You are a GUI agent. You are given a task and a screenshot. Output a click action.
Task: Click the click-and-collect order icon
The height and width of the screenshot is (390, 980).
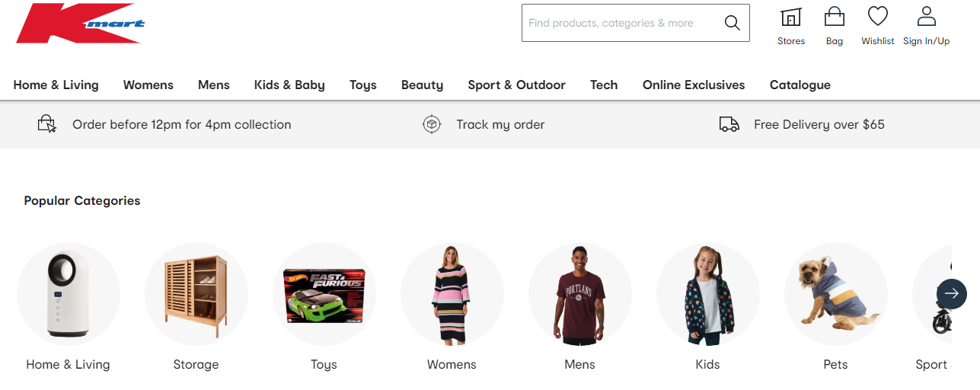[x=47, y=124]
